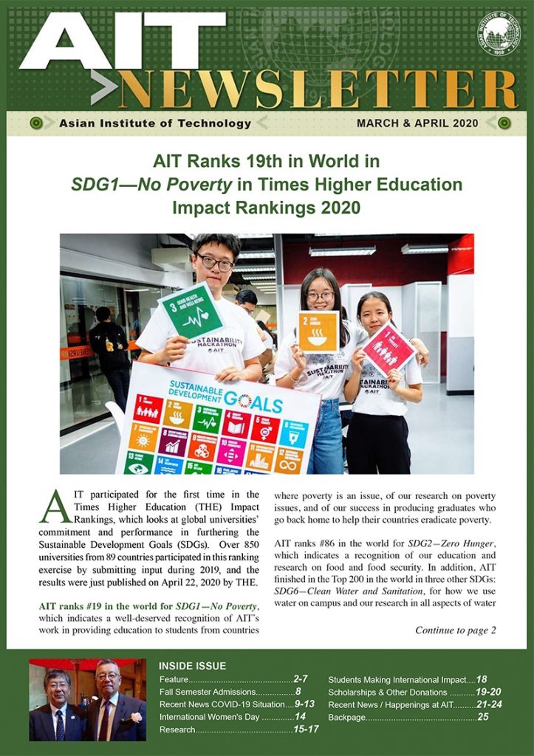Click the green circle after MARCH & APRIL 2020
The image size is (534, 756).
[x=504, y=123]
